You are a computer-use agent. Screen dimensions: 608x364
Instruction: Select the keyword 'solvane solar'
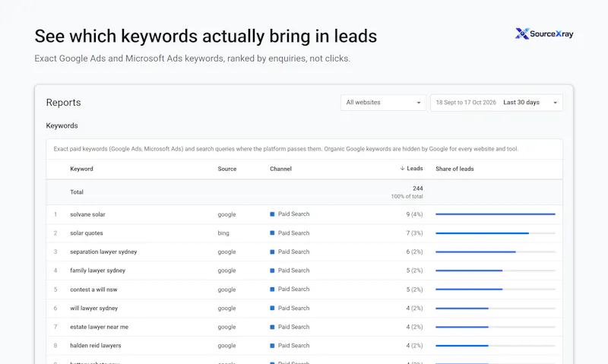coord(87,214)
